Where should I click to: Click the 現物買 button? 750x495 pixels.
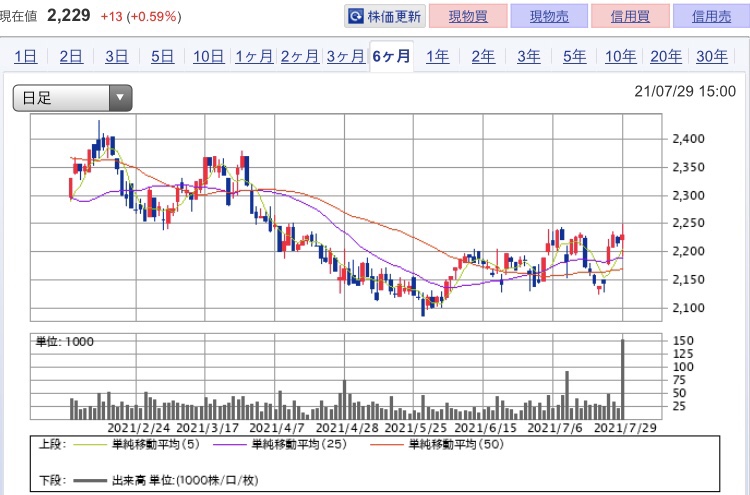point(468,16)
